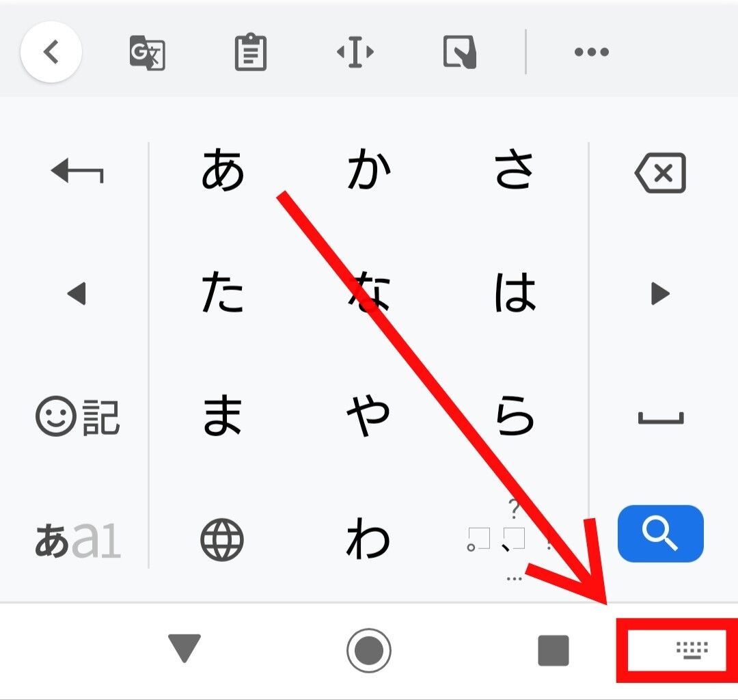Image resolution: width=738 pixels, height=700 pixels.
Task: Move cursor left with arrow key
Action: click(77, 294)
